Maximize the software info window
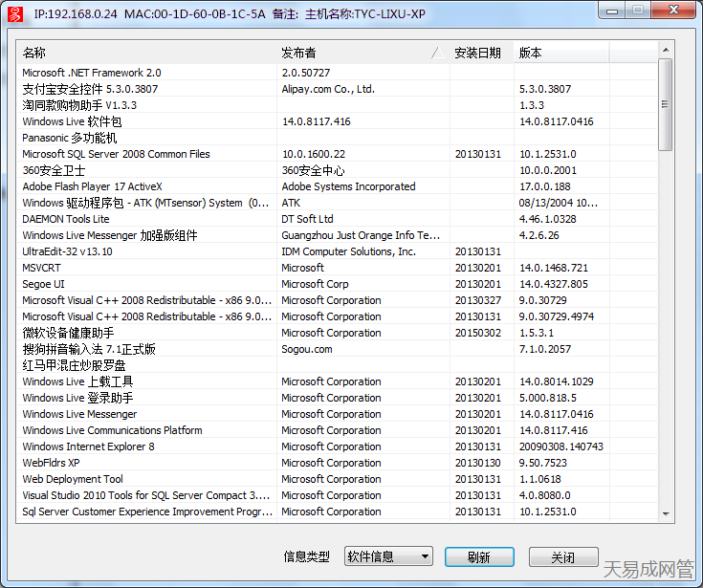 tap(639, 10)
